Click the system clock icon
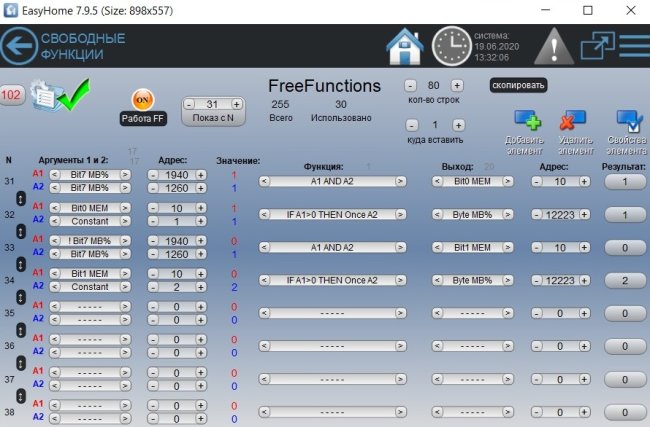The width and height of the screenshot is (650, 427). coord(452,46)
